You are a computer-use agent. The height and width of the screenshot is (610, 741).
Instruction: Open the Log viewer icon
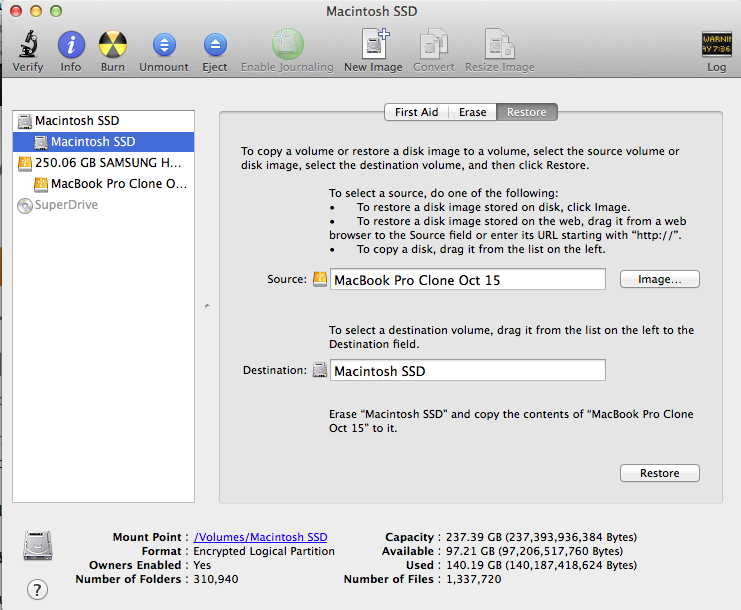click(716, 44)
